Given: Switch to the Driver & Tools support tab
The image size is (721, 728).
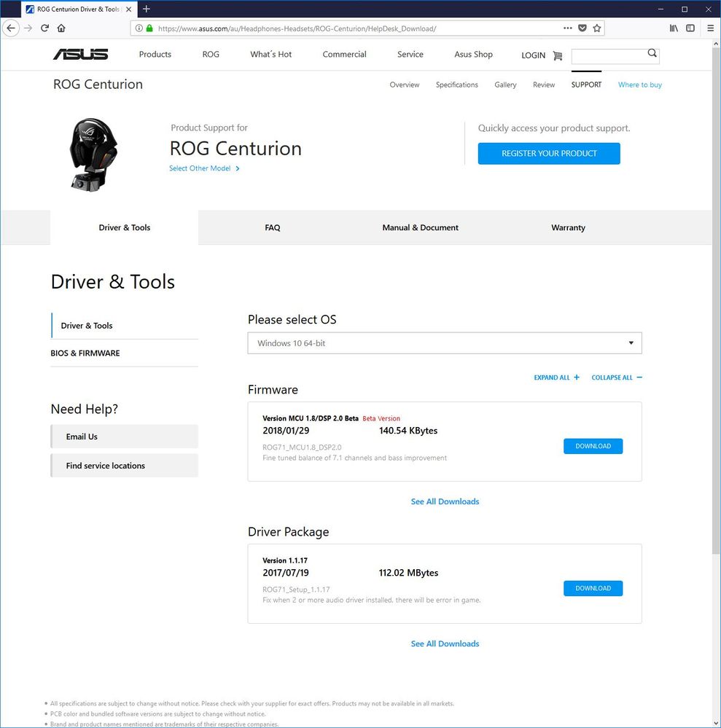Looking at the screenshot, I should point(124,227).
